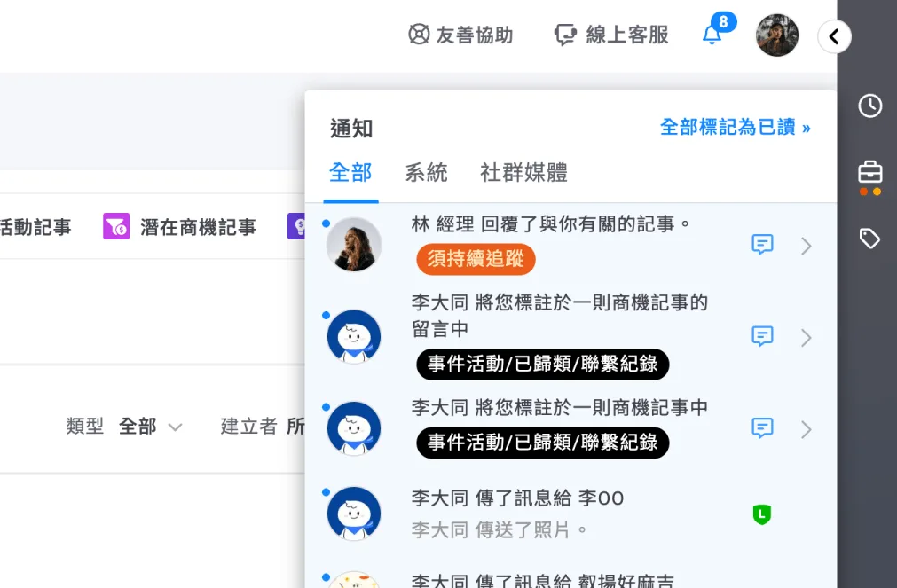Screen dimensions: 897x588
Task: Click 李大同 傳送了照片。 preview text
Action: point(499,530)
